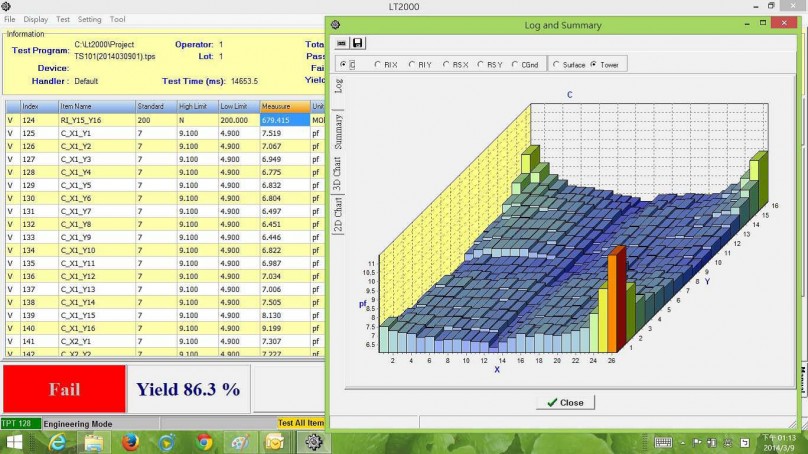Click the Yield 86.3 % display
The width and height of the screenshot is (808, 454).
point(188,389)
